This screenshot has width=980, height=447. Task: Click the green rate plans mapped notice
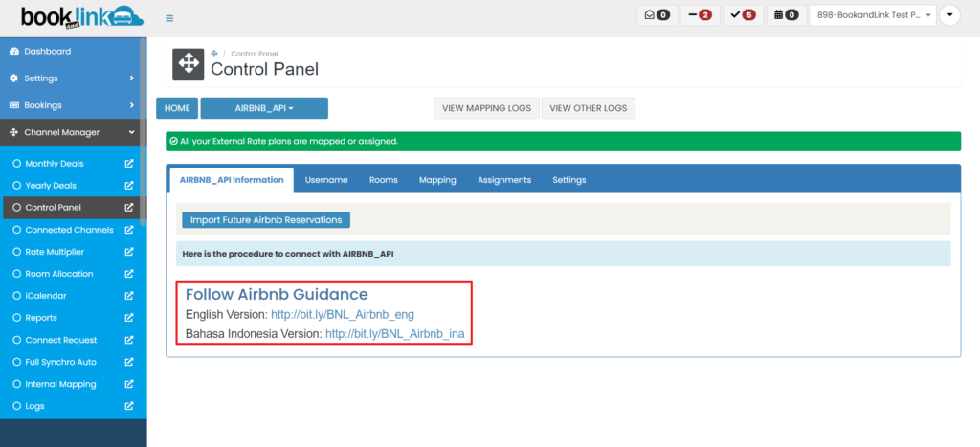563,142
